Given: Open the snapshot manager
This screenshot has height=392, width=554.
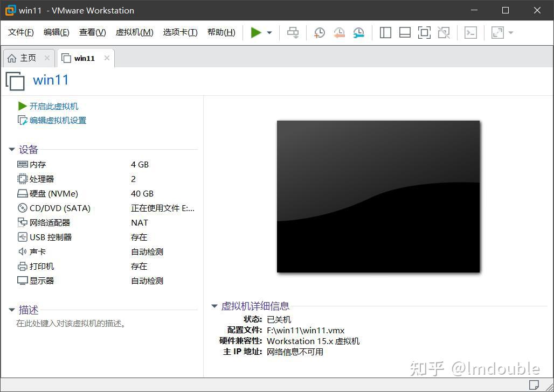Looking at the screenshot, I should [x=358, y=32].
